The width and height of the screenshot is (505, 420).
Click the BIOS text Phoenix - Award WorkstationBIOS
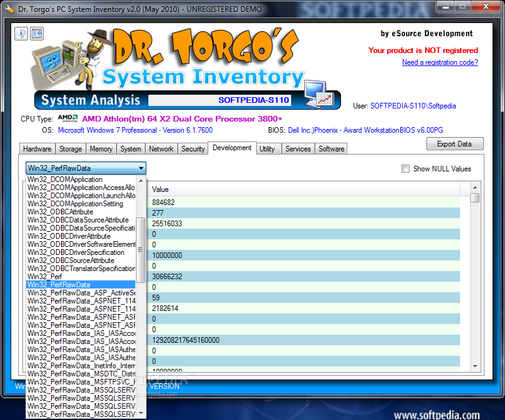(365, 130)
